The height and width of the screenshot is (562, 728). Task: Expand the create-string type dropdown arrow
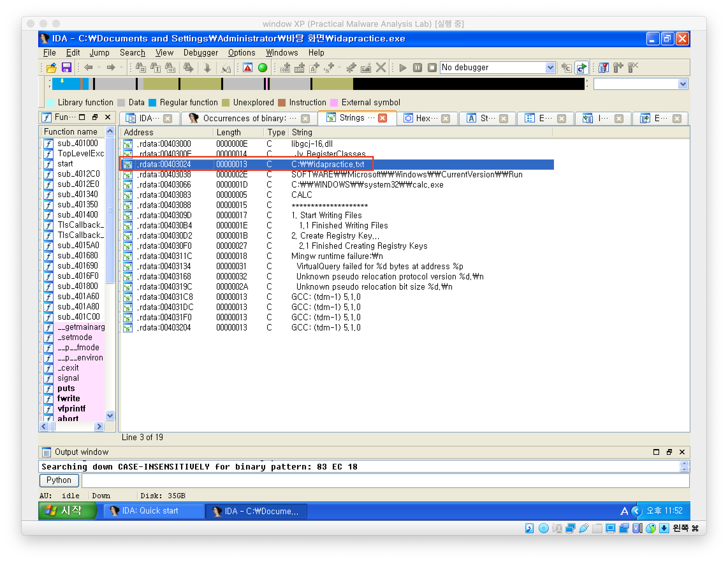click(x=339, y=68)
